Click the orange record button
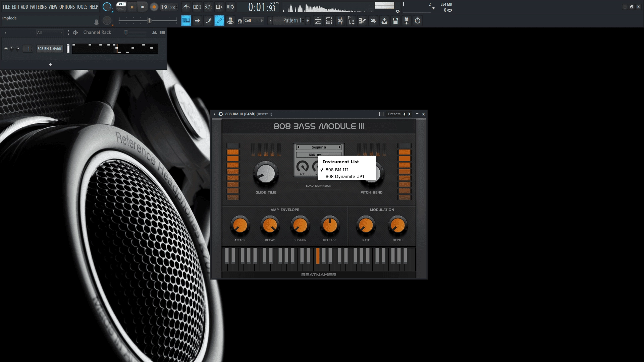Viewport: 644px width, 362px height. 154,7
